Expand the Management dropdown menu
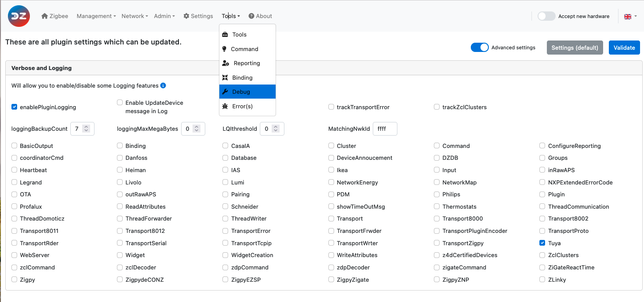This screenshot has width=644, height=302. pos(96,16)
